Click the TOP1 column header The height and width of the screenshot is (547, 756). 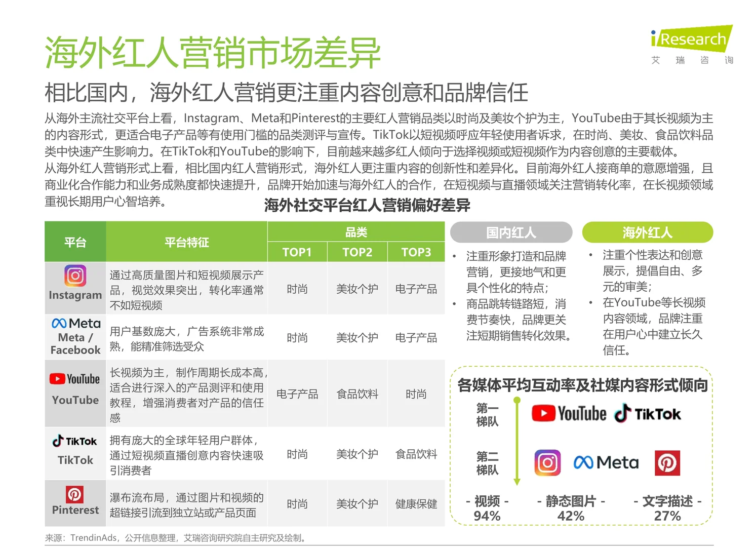(297, 252)
